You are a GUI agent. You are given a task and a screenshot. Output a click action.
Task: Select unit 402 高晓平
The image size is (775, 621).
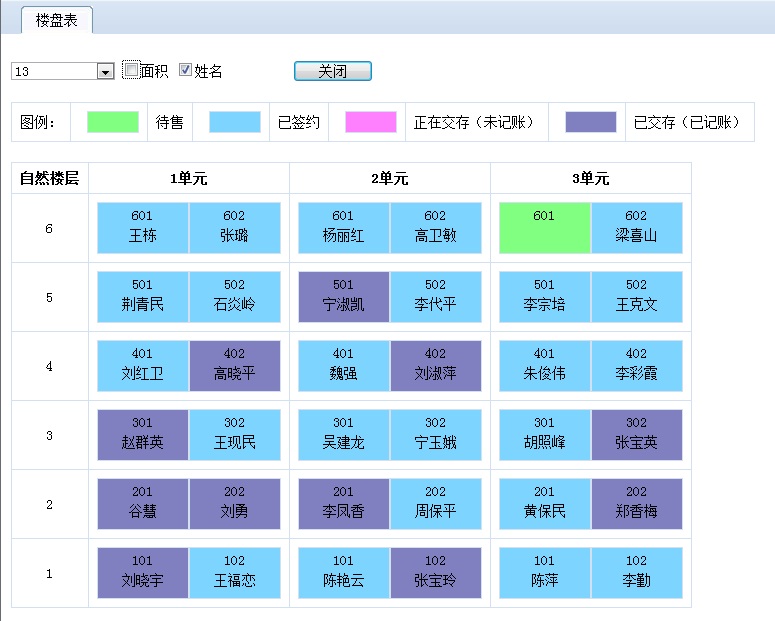tap(234, 366)
